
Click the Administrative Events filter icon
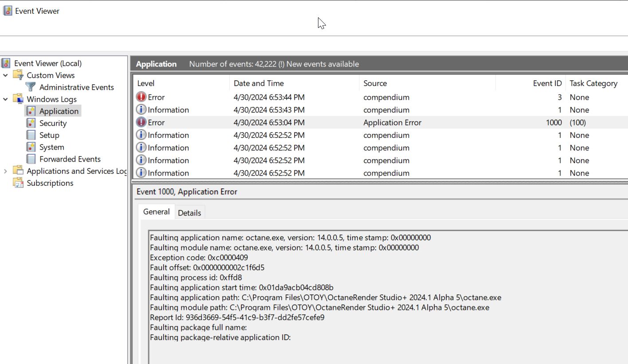click(x=31, y=87)
